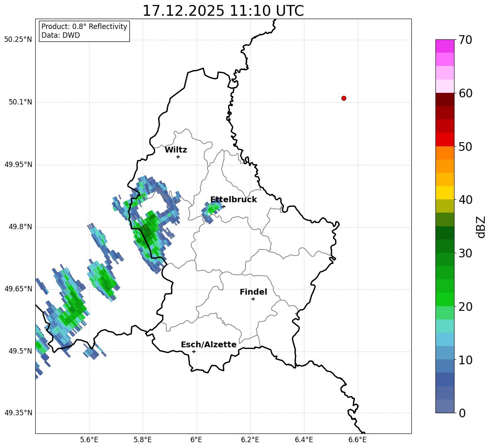The image size is (491, 448).
Task: Click the 6°E longitude label
Action: [x=196, y=440]
